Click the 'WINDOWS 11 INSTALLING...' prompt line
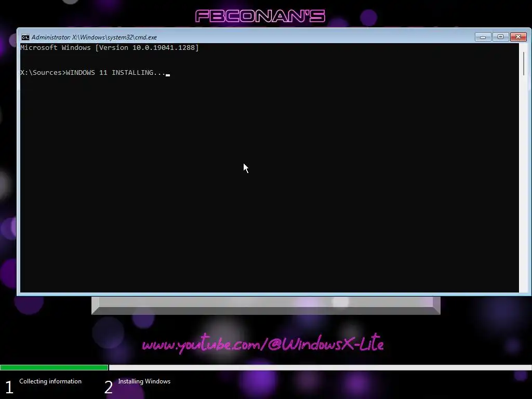This screenshot has width=532, height=399. 95,73
